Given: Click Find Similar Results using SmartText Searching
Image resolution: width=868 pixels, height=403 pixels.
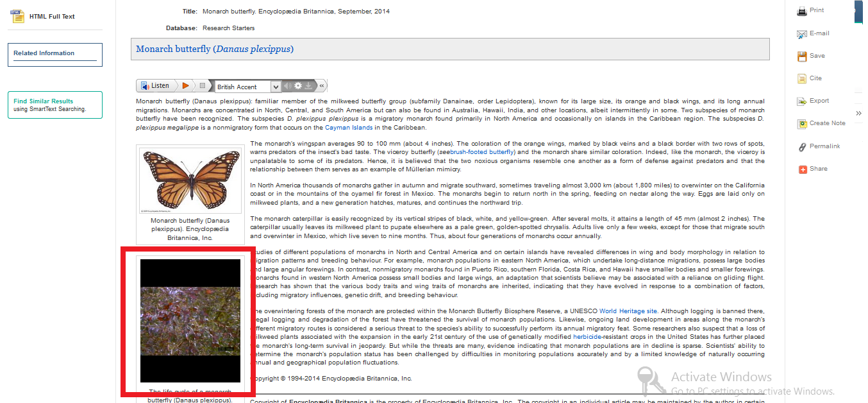Looking at the screenshot, I should pos(54,105).
